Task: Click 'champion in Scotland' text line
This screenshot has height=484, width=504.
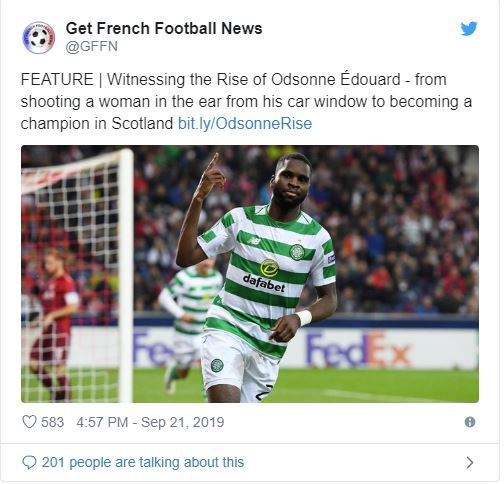Action: [97, 123]
